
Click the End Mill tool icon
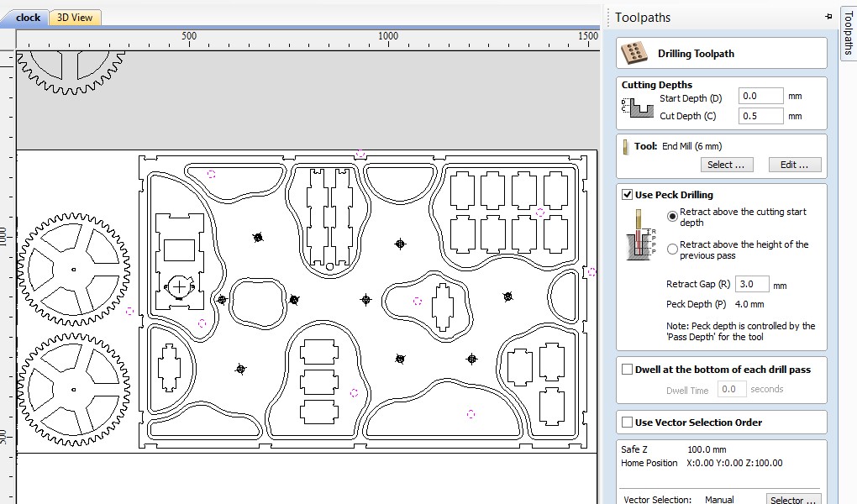pos(626,146)
